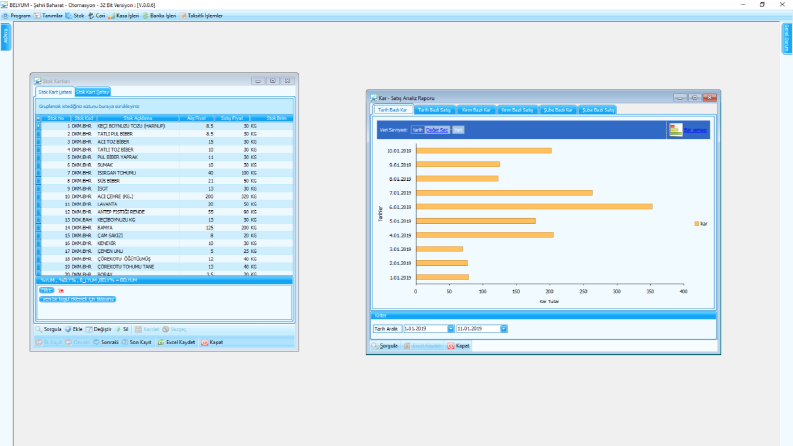
Task: Select the Tarih Bazlı Satış tab
Action: point(434,110)
